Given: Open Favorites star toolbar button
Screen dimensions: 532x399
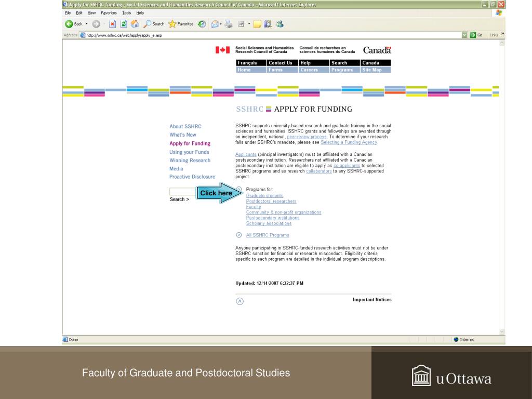Looking at the screenshot, I should tap(181, 24).
